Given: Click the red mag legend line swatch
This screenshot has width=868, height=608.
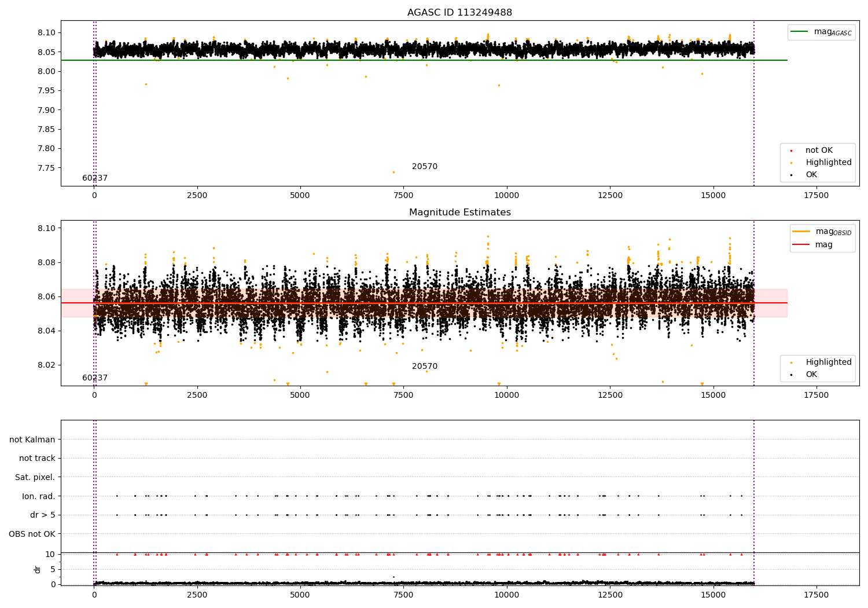Looking at the screenshot, I should pos(801,245).
